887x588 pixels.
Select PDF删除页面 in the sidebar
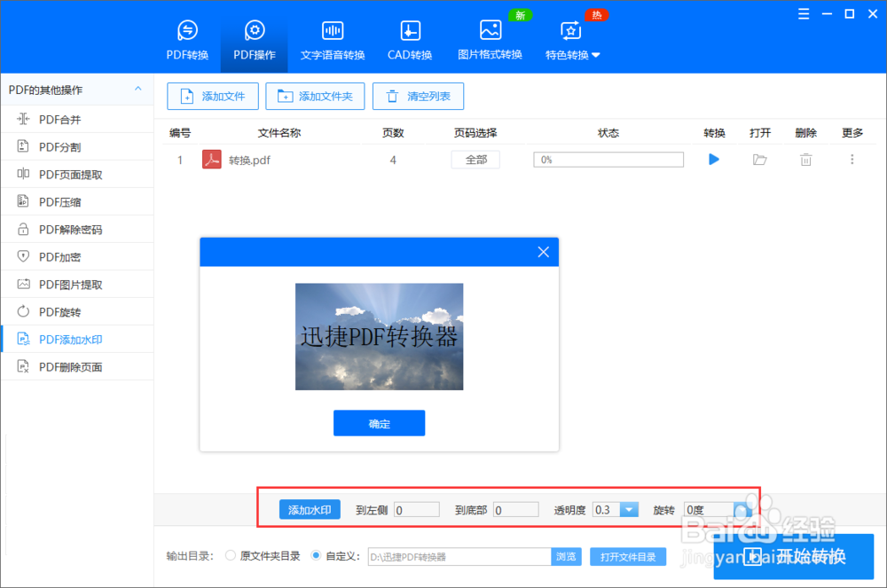coord(77,367)
